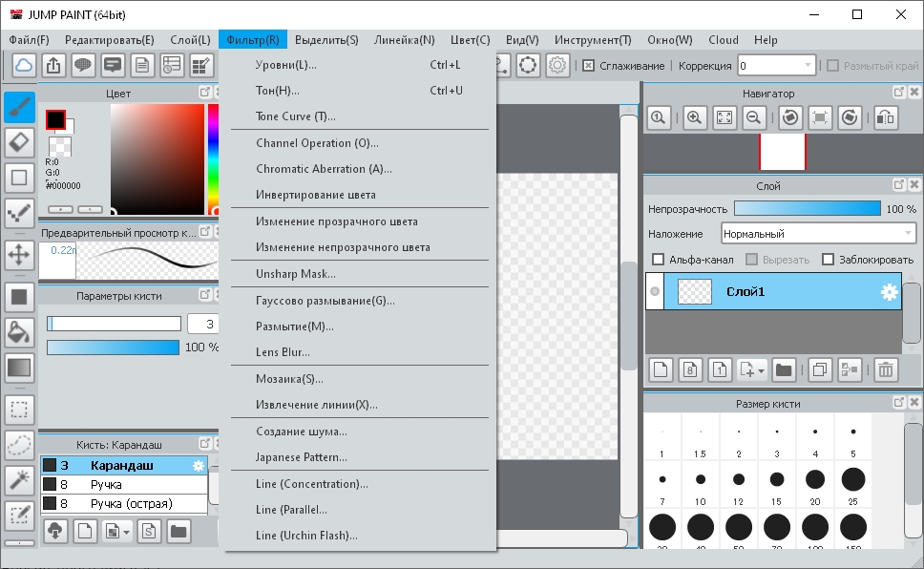Toggle the Сглаживание checkbox

point(588,66)
